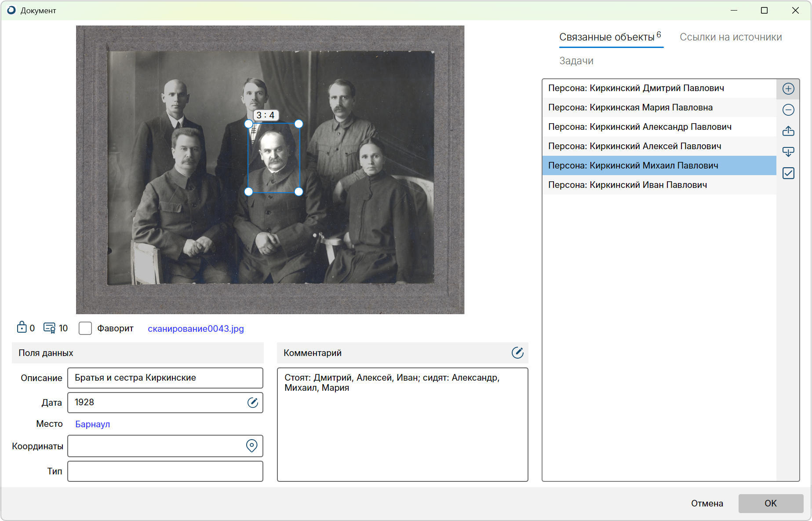Open date editor icon in Дата field
Screen dimensions: 812x521
(x=252, y=402)
